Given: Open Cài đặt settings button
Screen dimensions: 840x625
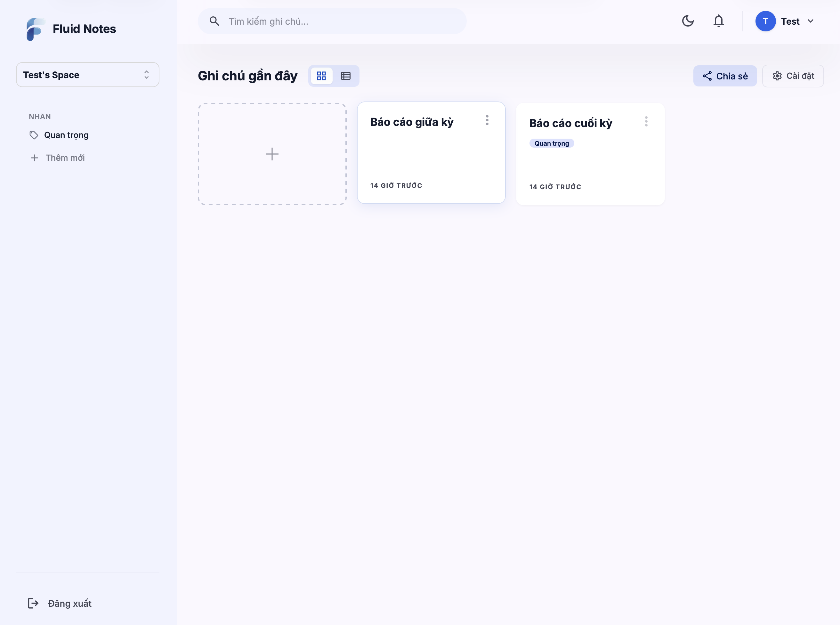Looking at the screenshot, I should (793, 76).
